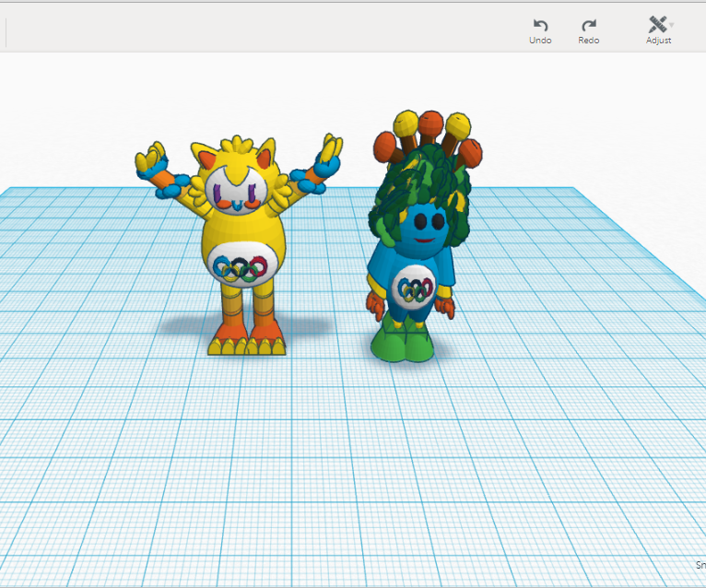This screenshot has width=706, height=588.
Task: Expand the Adjust dropdown arrow
Action: coord(672,25)
